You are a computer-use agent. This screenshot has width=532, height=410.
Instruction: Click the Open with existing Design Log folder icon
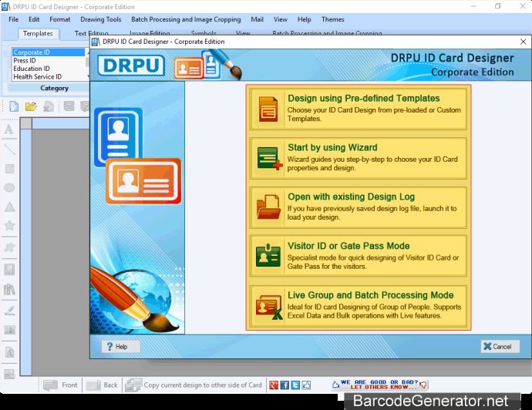268,207
